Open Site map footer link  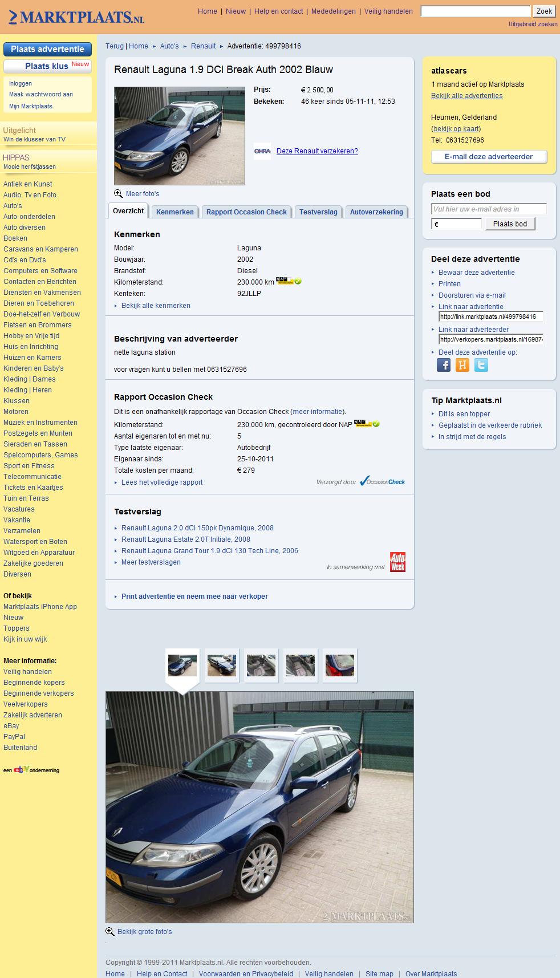pyautogui.click(x=379, y=974)
